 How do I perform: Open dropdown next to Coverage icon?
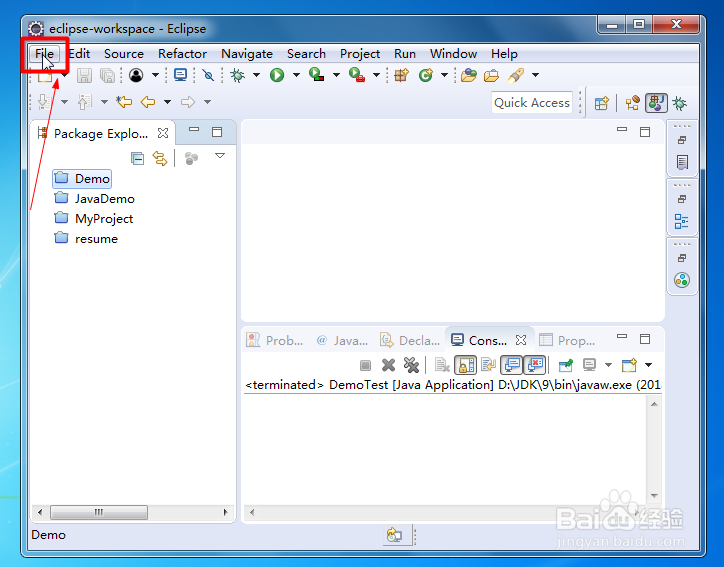(336, 75)
